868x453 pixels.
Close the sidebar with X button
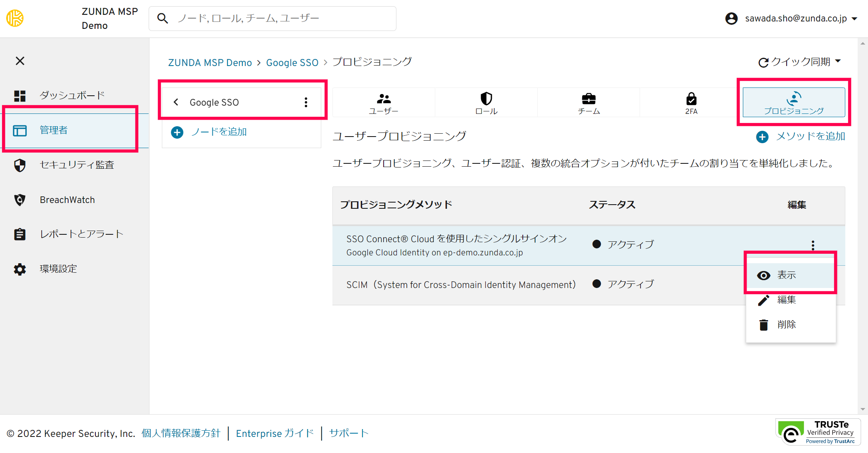(20, 61)
